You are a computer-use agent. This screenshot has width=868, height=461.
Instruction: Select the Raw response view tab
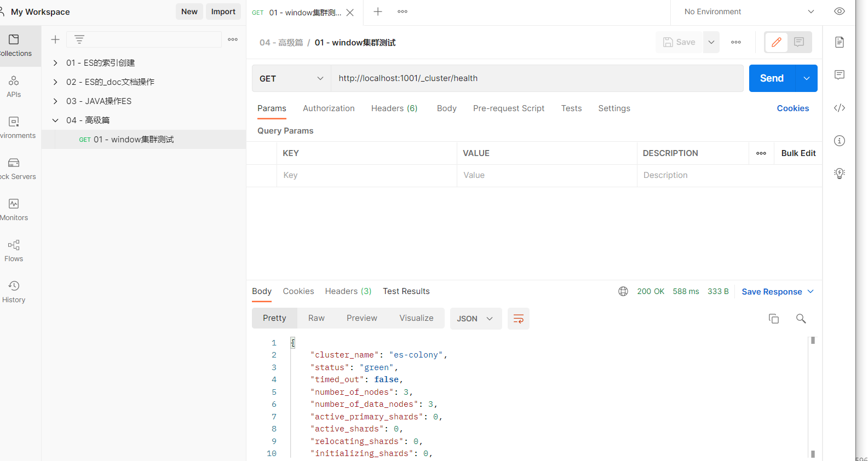[316, 318]
